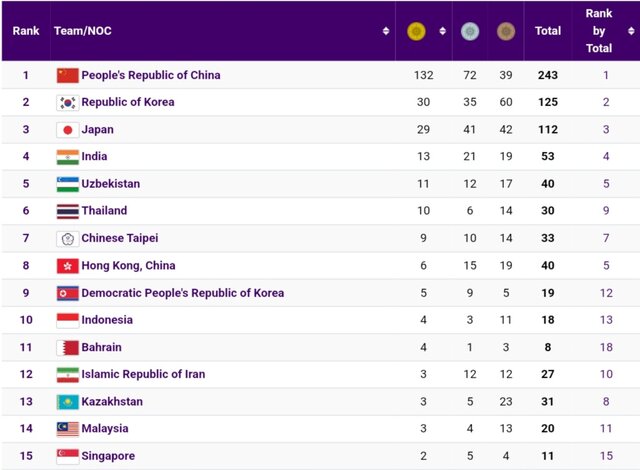
Task: Open the Uzbekistan team link
Action: click(x=111, y=184)
